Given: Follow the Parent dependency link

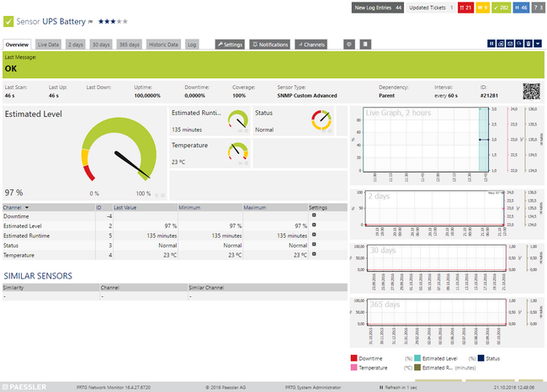Looking at the screenshot, I should [x=386, y=96].
